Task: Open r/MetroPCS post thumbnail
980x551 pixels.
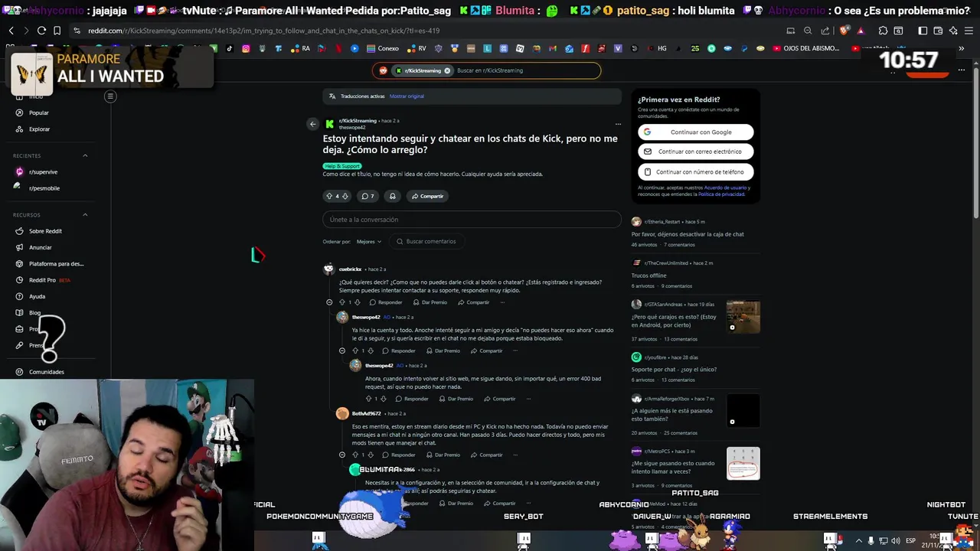Action: (x=743, y=463)
